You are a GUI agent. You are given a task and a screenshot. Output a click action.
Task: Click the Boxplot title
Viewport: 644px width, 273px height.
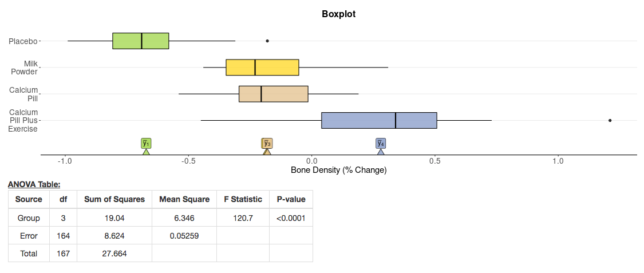click(x=338, y=14)
